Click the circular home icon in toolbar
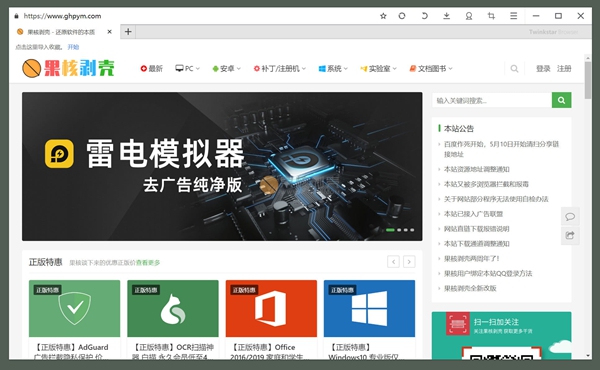Screen dimensions: 600x370 pos(402,16)
